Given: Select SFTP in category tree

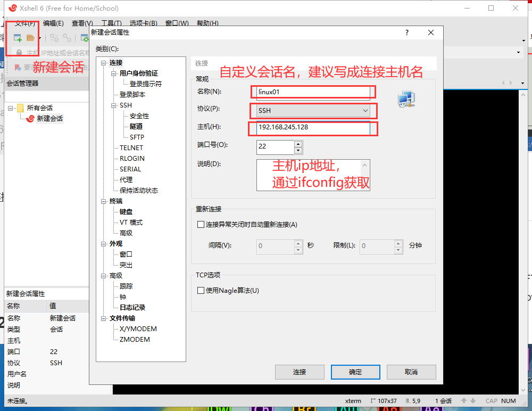Looking at the screenshot, I should coord(137,137).
